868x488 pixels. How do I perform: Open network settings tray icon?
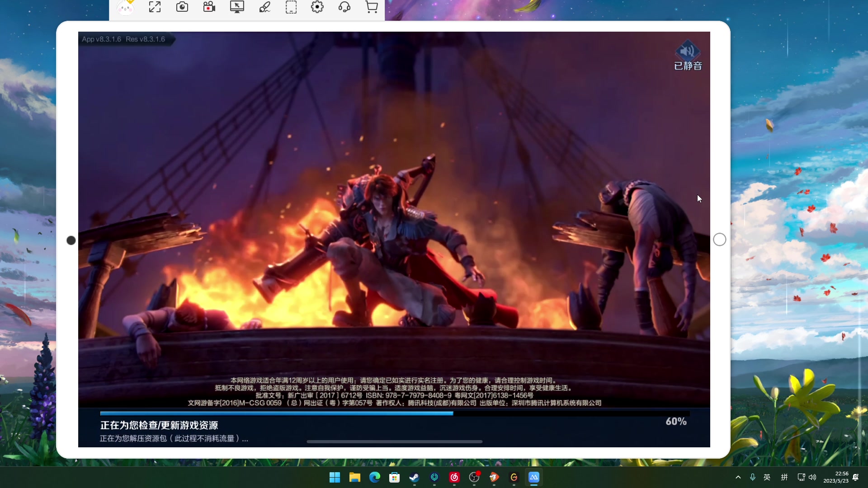tap(801, 477)
